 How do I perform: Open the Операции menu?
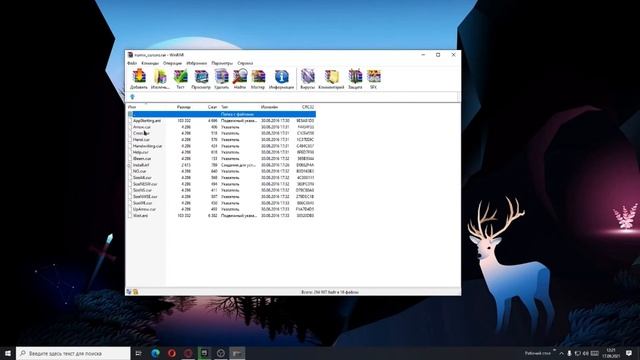pyautogui.click(x=172, y=63)
